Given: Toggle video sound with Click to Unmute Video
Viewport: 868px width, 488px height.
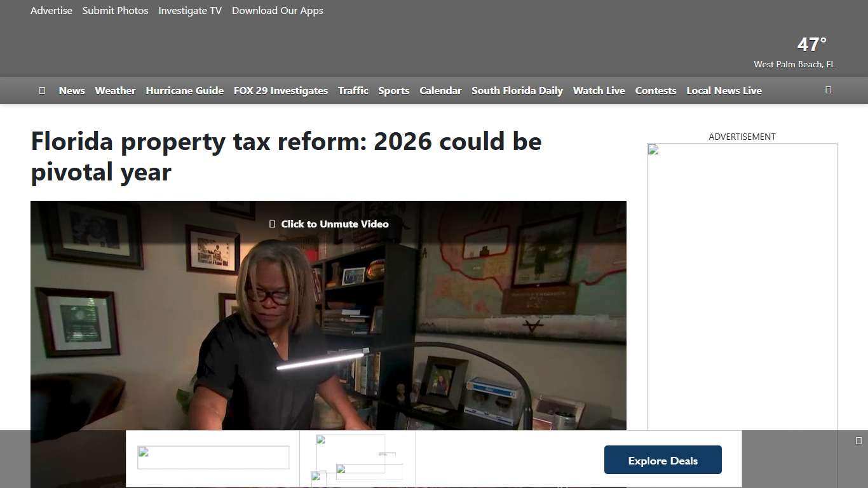Looking at the screenshot, I should click(329, 224).
